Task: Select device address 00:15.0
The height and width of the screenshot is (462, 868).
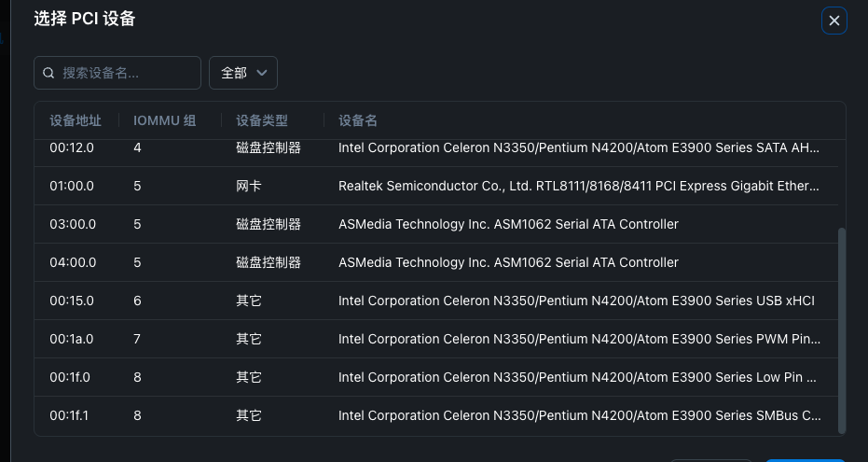Action: [x=72, y=301]
